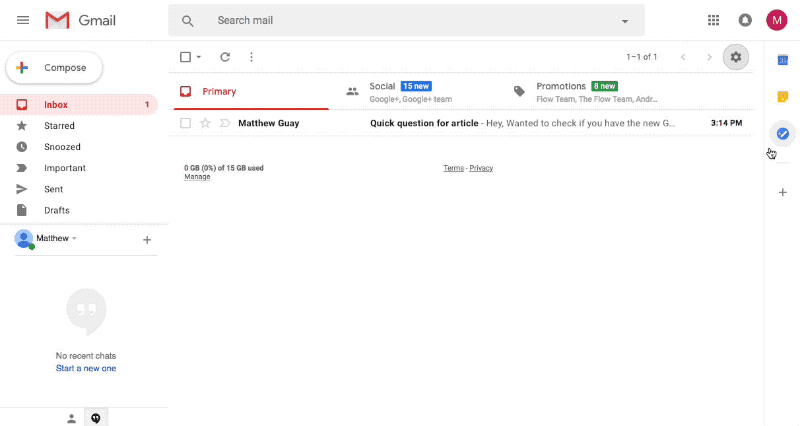Open the notifications bell
The height and width of the screenshot is (426, 800).
[745, 20]
